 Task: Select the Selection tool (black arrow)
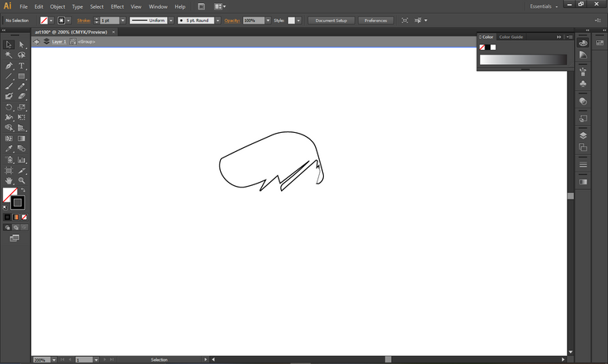coord(9,44)
